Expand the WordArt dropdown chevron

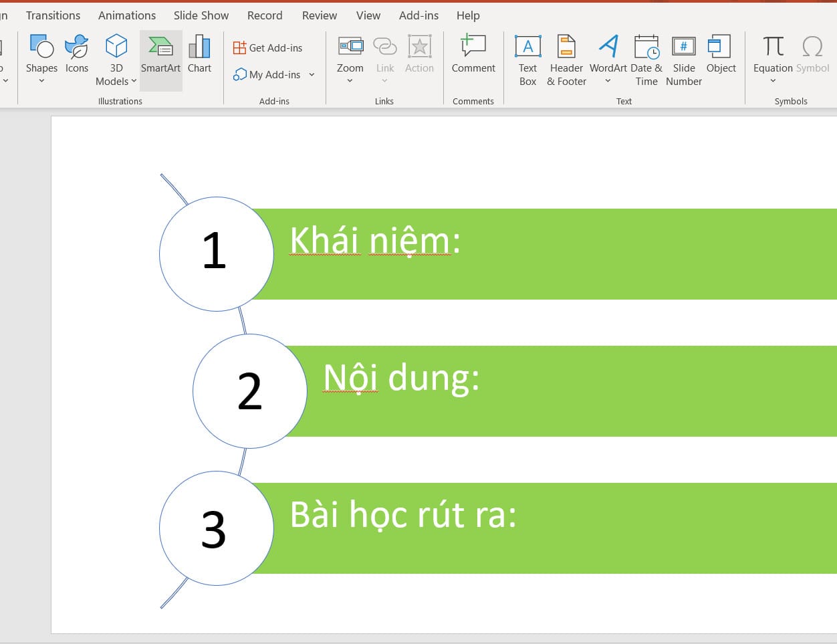pos(608,81)
